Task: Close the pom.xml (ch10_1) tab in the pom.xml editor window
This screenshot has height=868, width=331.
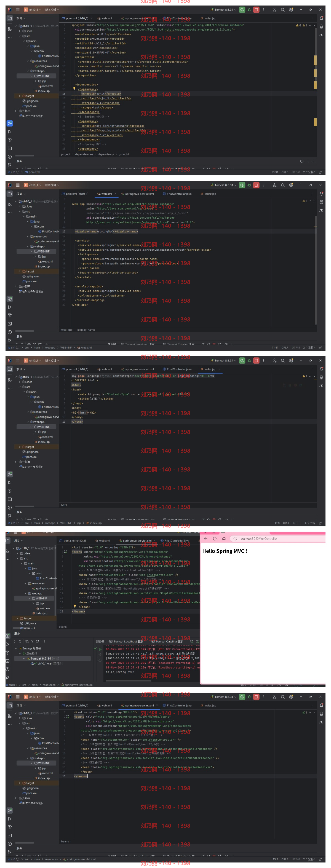Action: coord(91,18)
